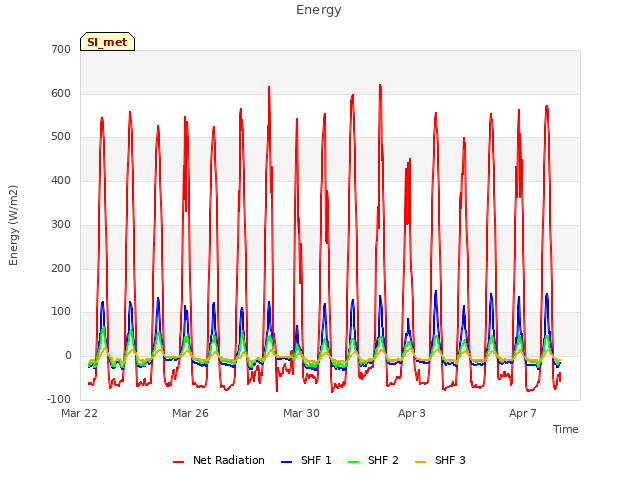640x480 pixels.
Task: Click the Energy chart title
Action: click(319, 10)
